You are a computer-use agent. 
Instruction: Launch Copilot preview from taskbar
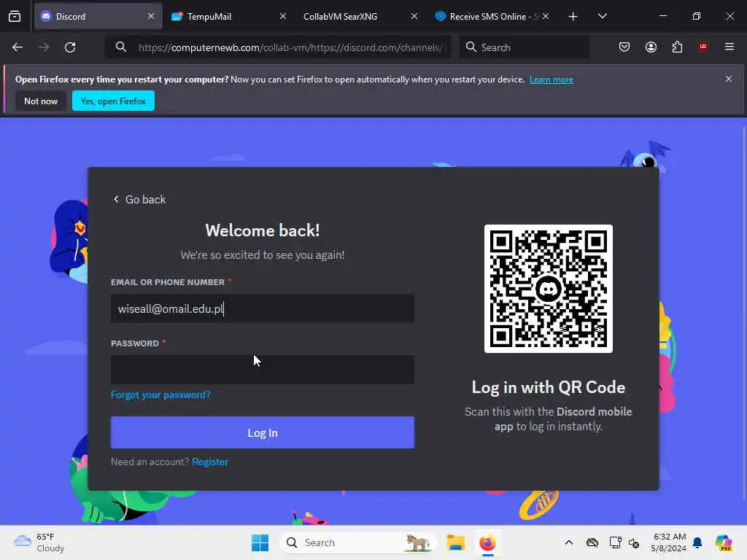724,542
